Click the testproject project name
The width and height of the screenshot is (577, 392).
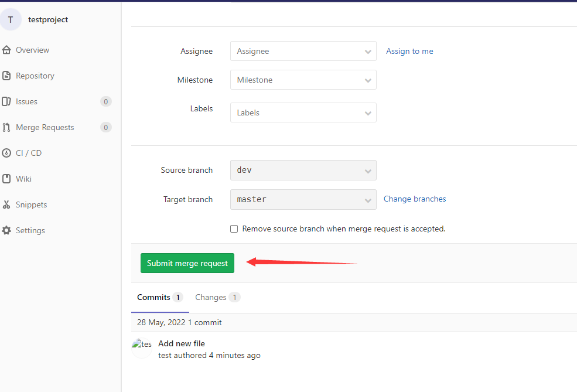click(48, 19)
